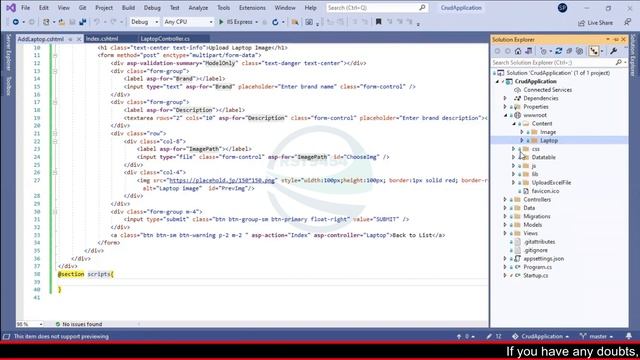Toggle Show All Files in Solution Explorer
The height and width of the screenshot is (360, 640).
(x=580, y=51)
